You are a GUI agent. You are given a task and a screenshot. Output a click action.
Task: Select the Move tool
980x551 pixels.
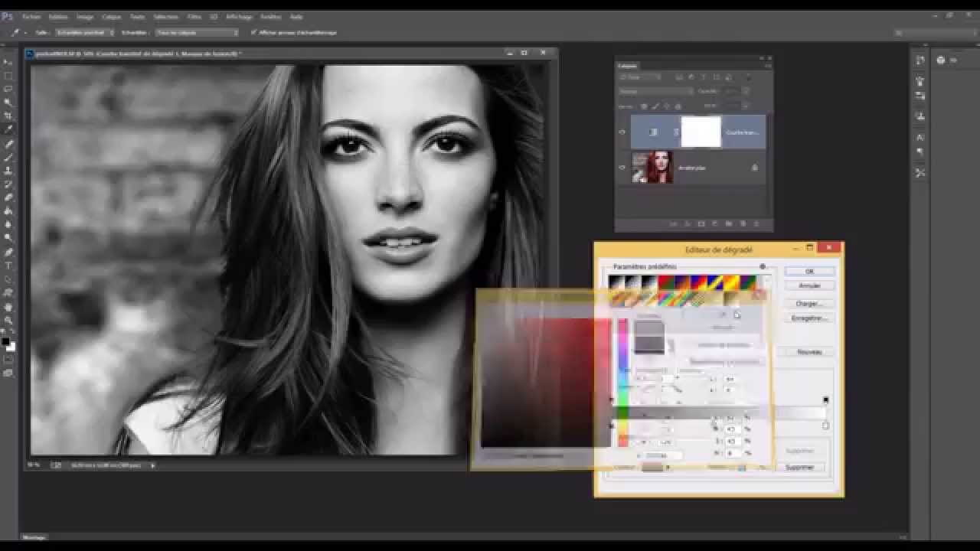click(x=8, y=62)
